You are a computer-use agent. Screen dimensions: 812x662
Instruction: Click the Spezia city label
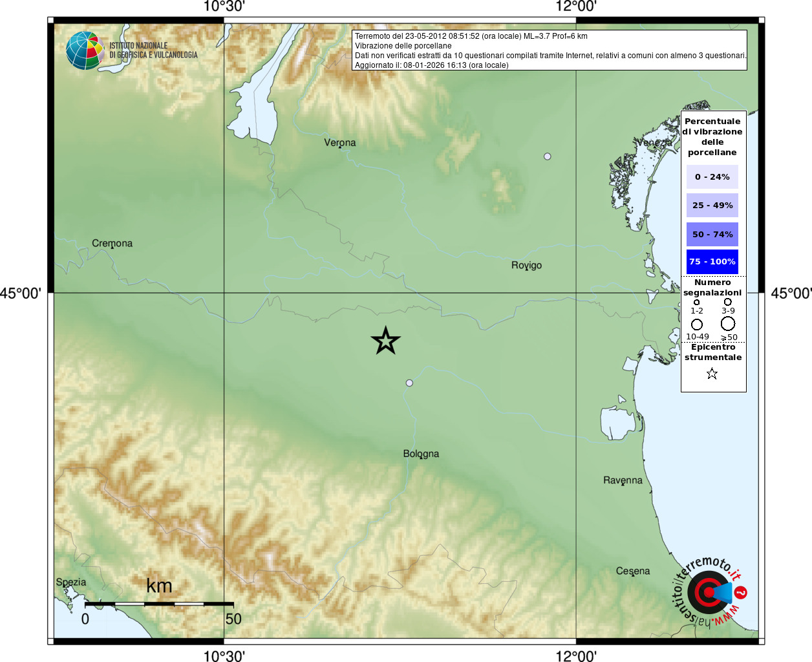(x=70, y=582)
